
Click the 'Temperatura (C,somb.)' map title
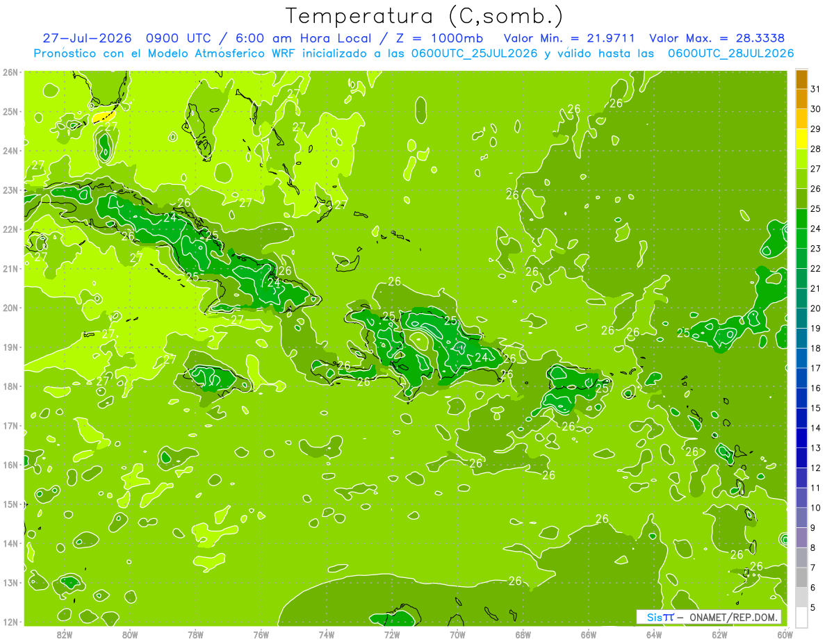(425, 15)
